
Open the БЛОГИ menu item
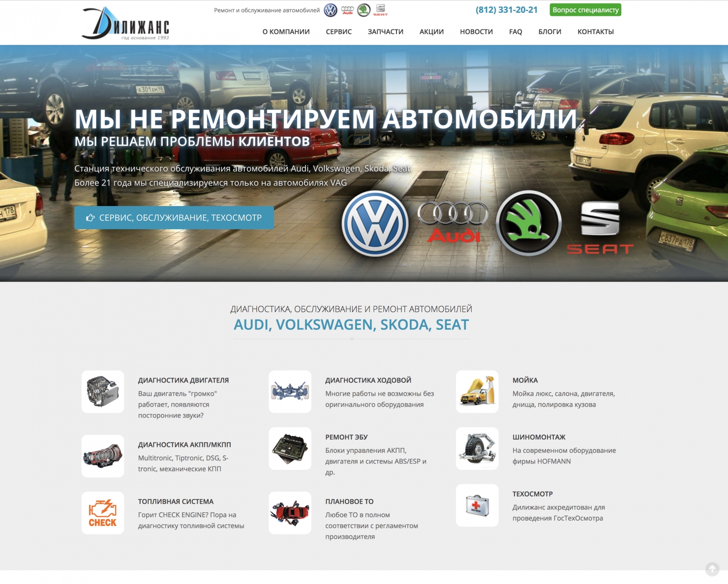pyautogui.click(x=550, y=31)
